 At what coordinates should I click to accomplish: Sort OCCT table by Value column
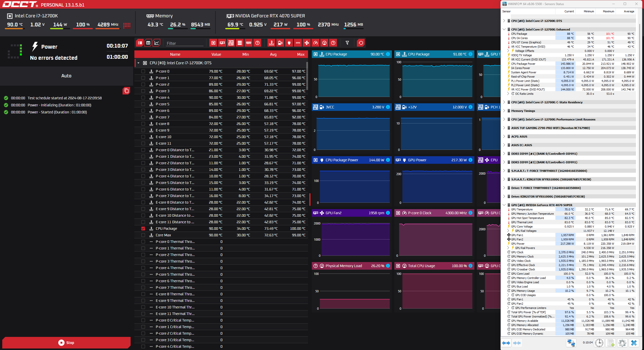tap(216, 54)
